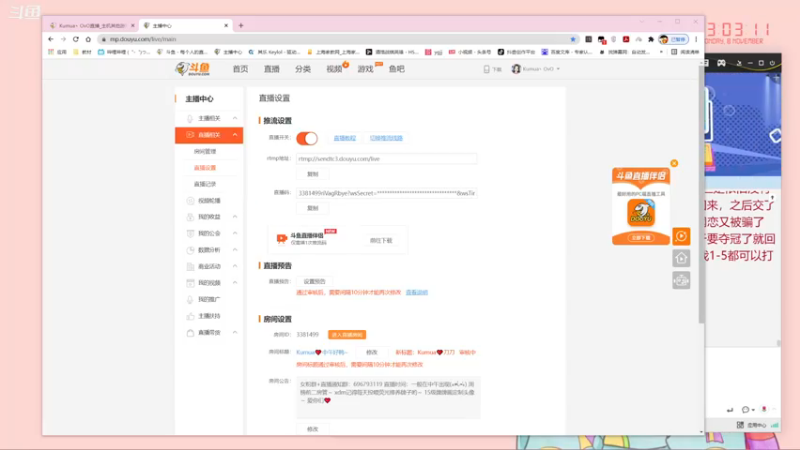Open 分类 in the top nav
800x450 pixels.
(x=303, y=69)
